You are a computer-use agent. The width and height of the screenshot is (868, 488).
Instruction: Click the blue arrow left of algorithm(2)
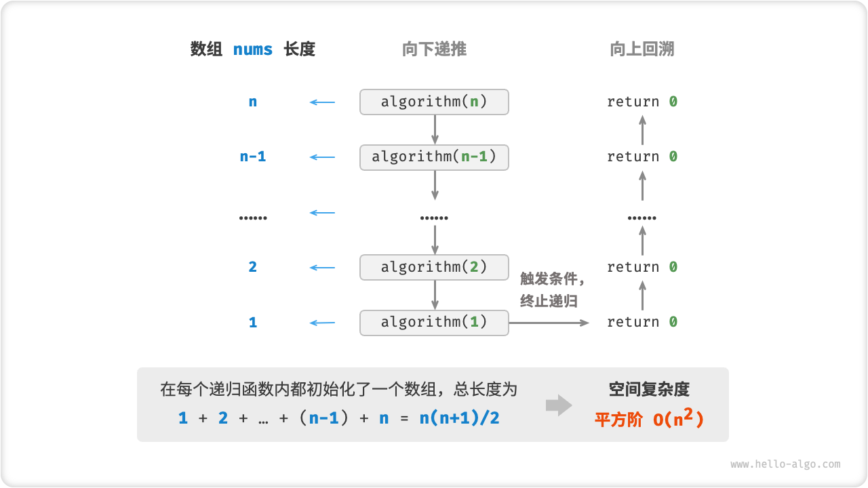(322, 268)
